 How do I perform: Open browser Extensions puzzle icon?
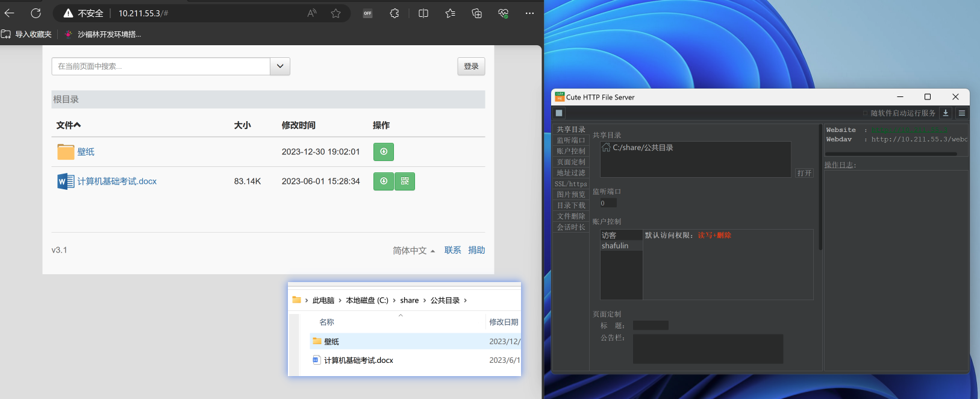click(395, 13)
